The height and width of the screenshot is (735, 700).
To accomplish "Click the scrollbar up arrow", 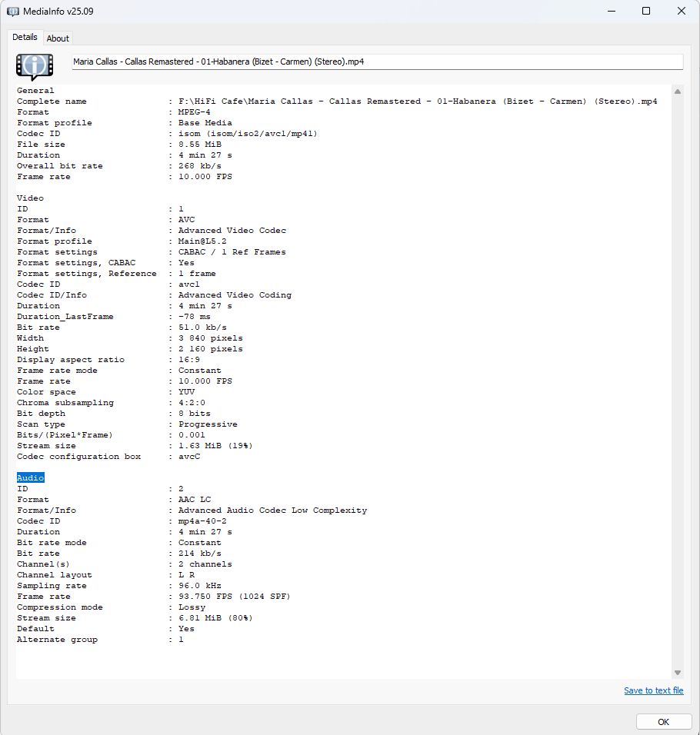I will (677, 91).
